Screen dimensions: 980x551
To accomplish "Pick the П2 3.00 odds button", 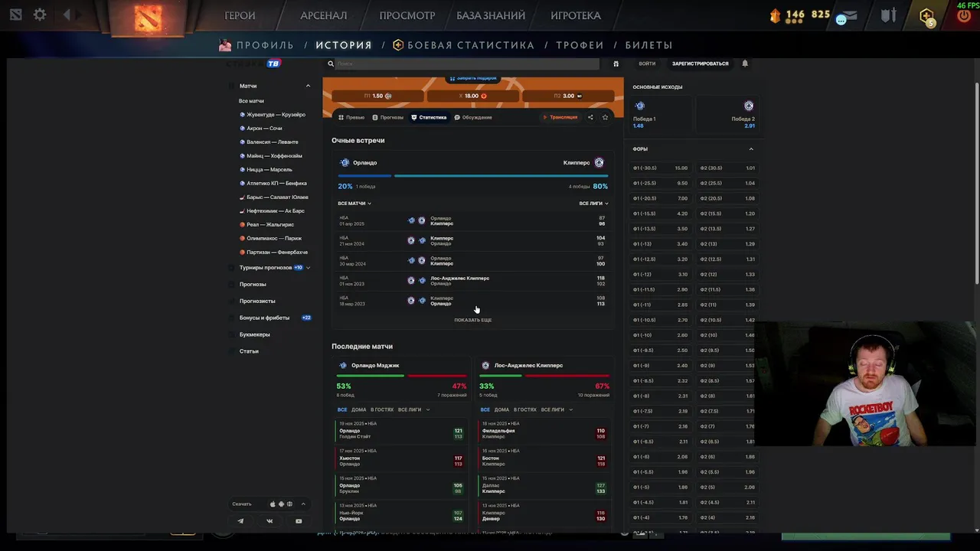I will click(568, 96).
